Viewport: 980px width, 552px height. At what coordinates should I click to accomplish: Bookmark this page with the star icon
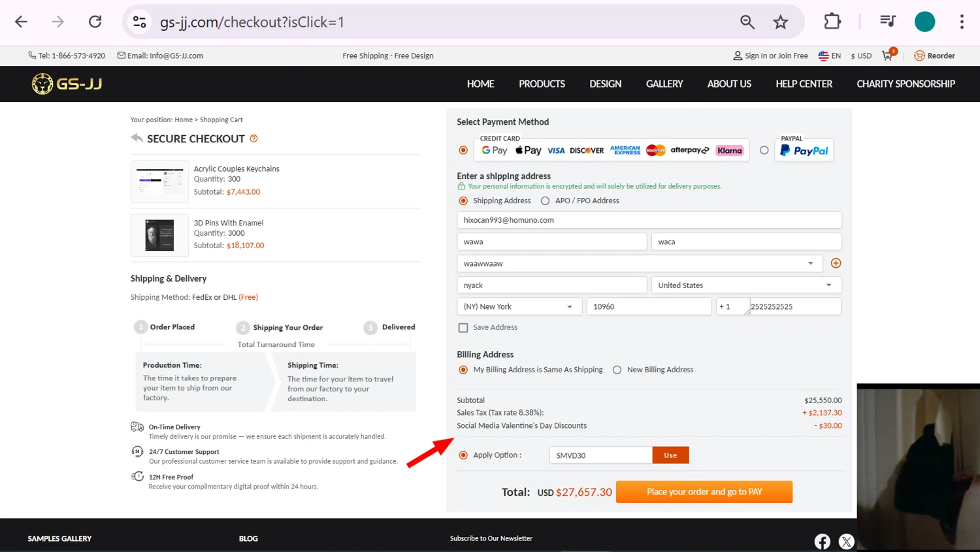[781, 22]
